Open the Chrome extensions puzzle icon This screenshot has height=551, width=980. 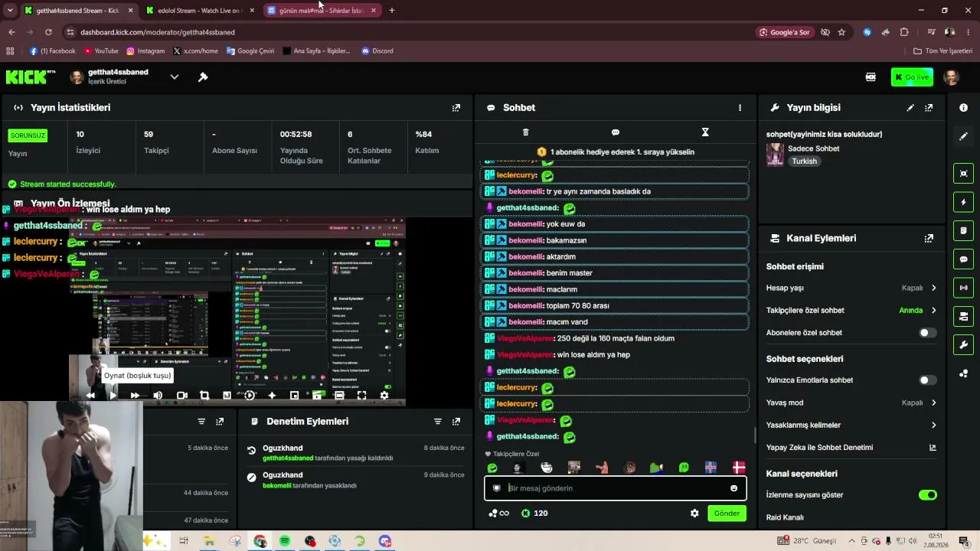point(904,32)
